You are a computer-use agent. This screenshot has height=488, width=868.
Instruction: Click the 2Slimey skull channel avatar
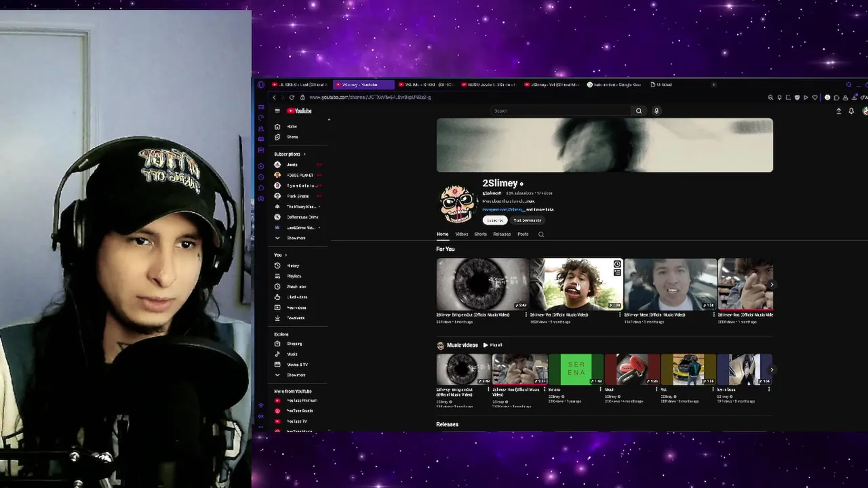(457, 202)
